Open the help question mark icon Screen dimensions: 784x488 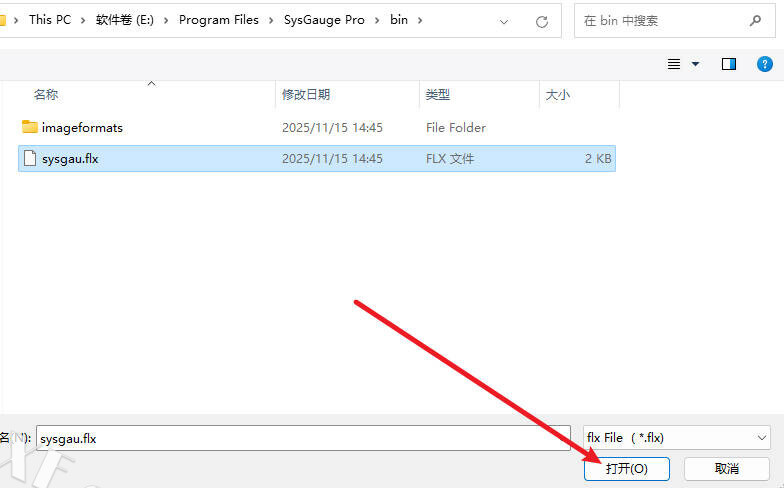point(765,64)
